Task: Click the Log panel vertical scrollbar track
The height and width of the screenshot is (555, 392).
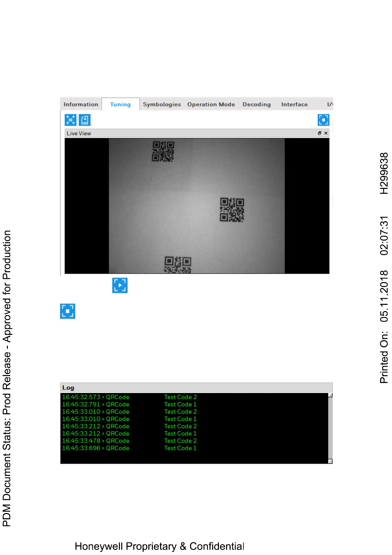Action: tap(330, 428)
